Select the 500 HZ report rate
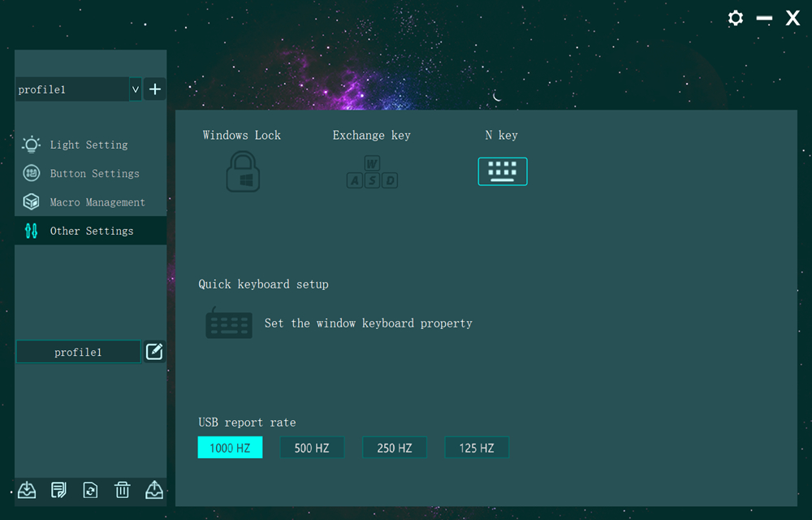 pos(312,447)
